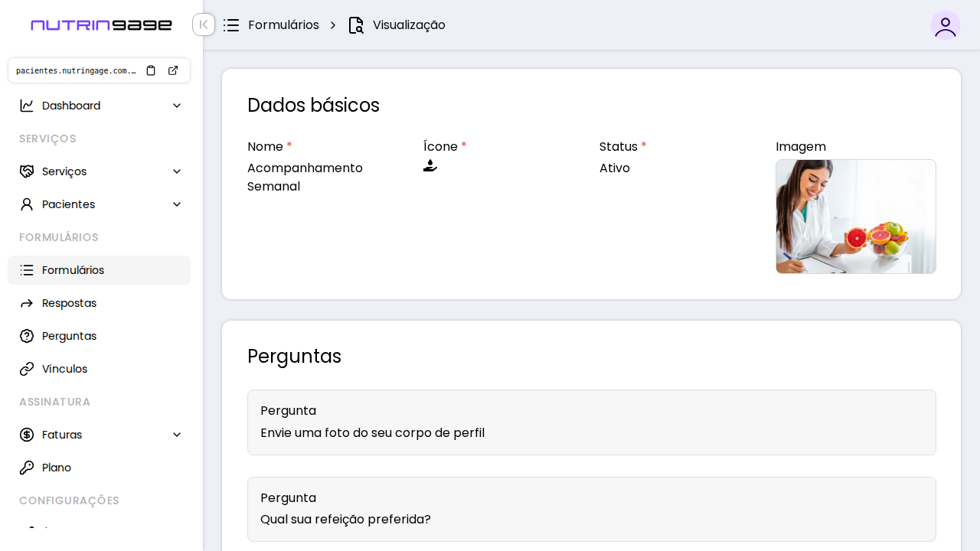980x551 pixels.
Task: Click the Nutringage logo
Action: pos(101,25)
